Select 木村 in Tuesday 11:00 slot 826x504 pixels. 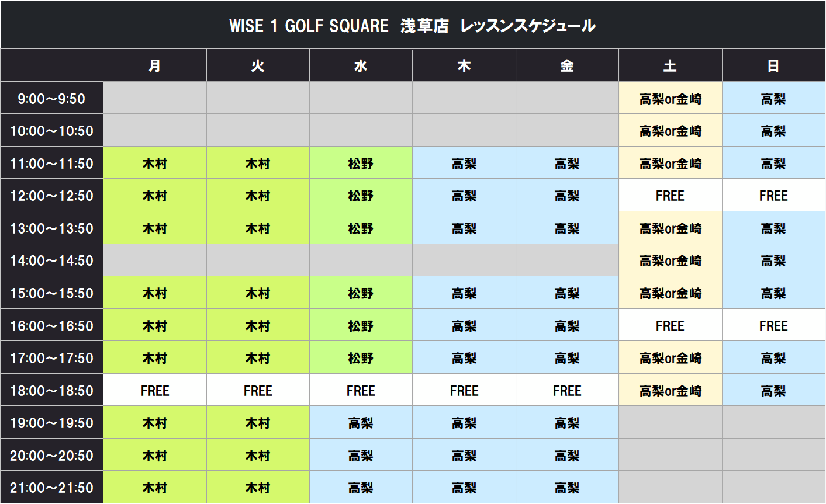pos(258,163)
